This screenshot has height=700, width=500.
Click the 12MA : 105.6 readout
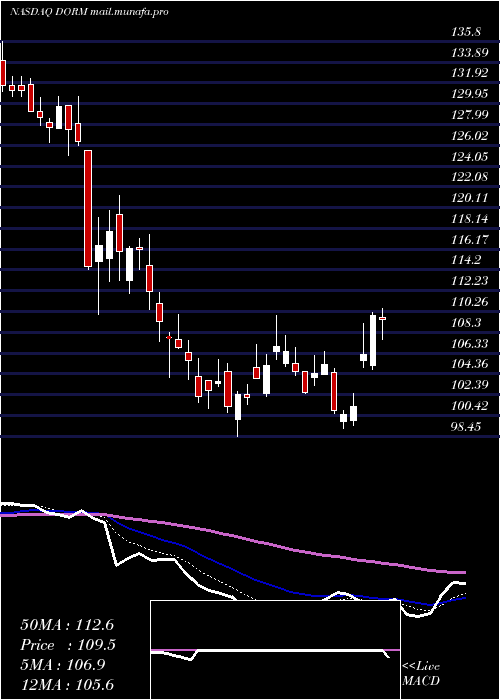[67, 684]
